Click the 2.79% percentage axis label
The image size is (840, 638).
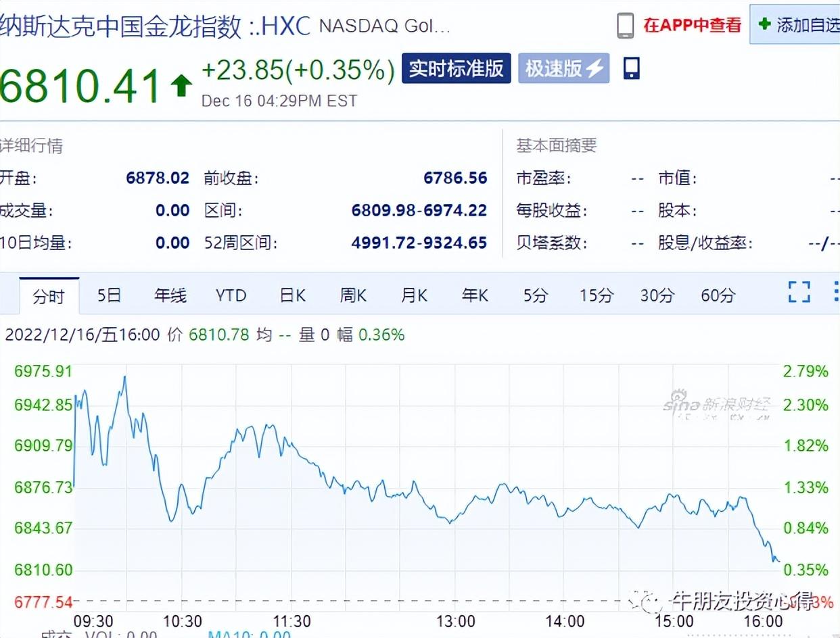[x=805, y=371]
